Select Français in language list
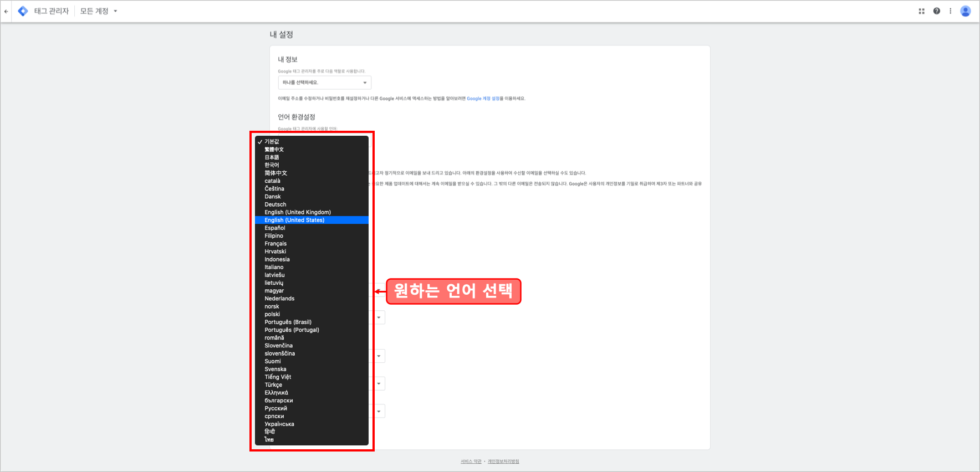The image size is (980, 472). [312, 244]
